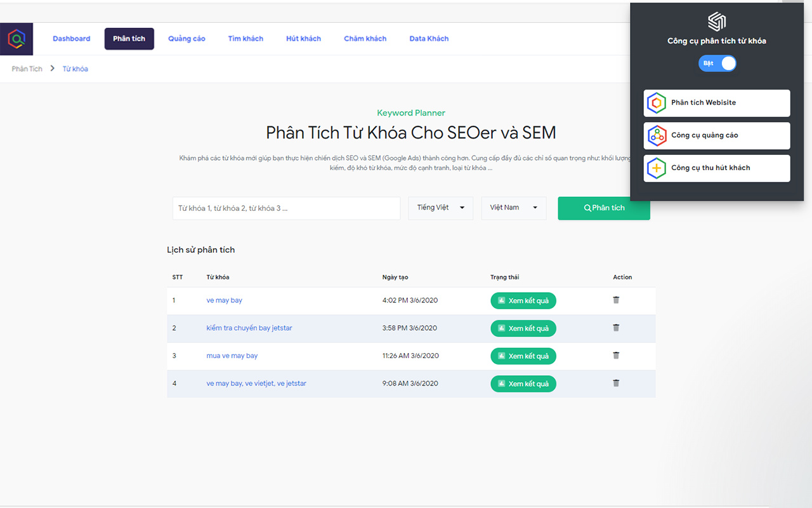812x508 pixels.
Task: Click 'Công cụ phân tích từ khóa' popup title
Action: 717,41
